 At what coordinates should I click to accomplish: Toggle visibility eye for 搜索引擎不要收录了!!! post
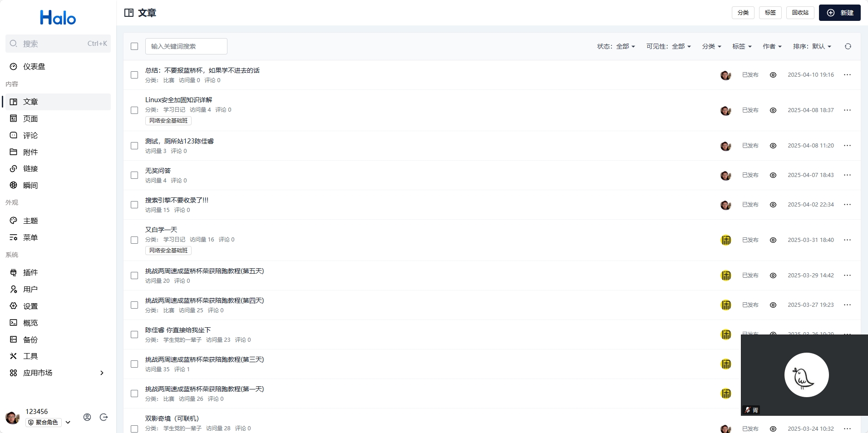773,205
